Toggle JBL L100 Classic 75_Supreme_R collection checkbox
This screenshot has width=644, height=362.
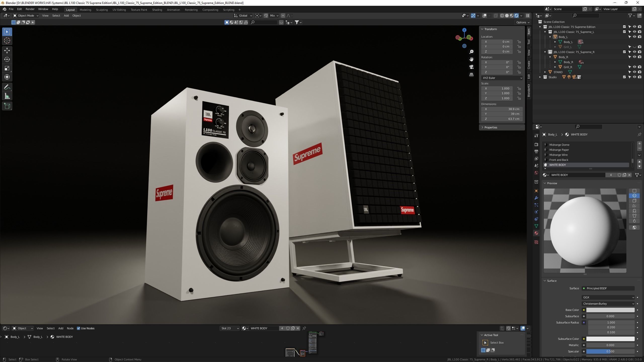pyautogui.click(x=624, y=52)
